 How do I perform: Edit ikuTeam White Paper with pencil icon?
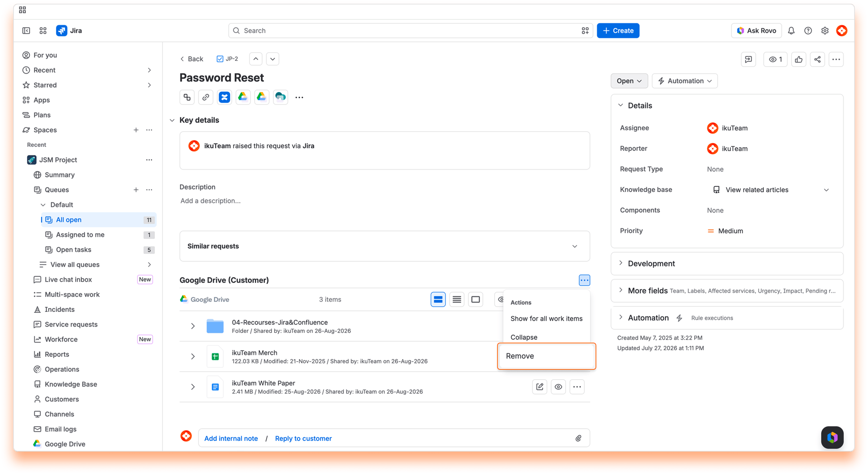540,387
